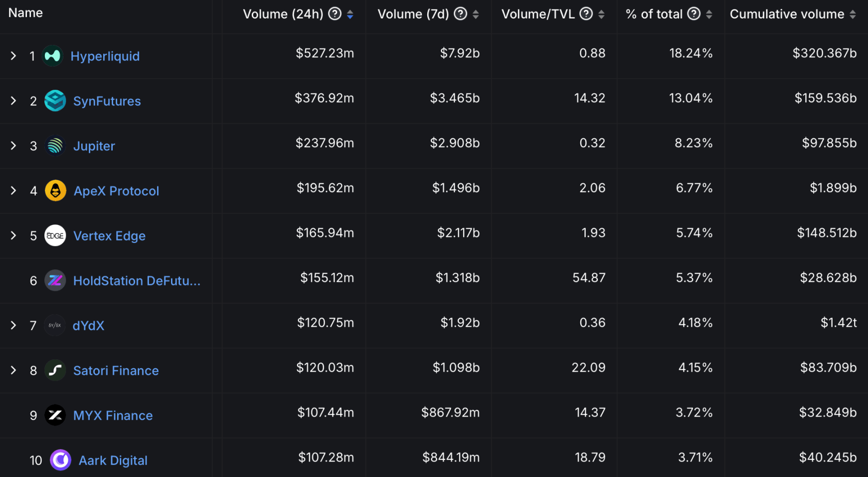Click the MYX Finance logo icon
The height and width of the screenshot is (477, 868).
click(x=55, y=415)
